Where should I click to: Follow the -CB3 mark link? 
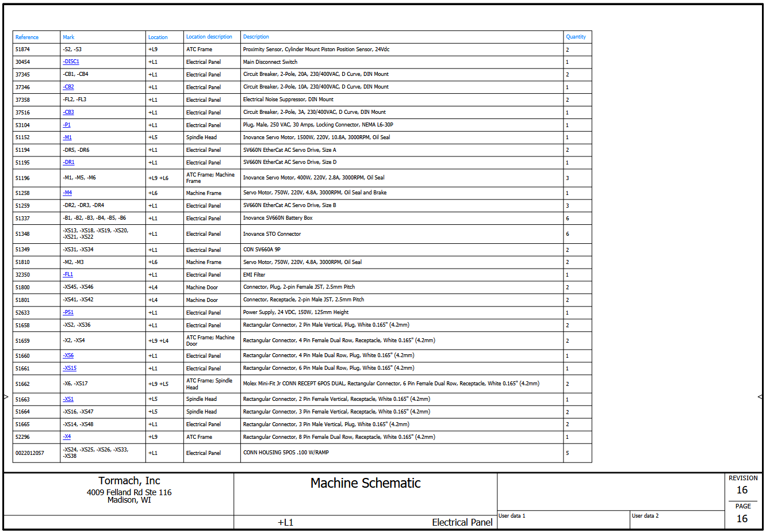click(68, 112)
